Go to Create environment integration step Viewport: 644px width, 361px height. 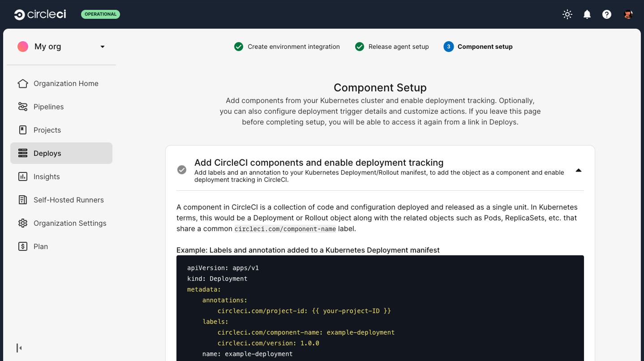tap(294, 47)
